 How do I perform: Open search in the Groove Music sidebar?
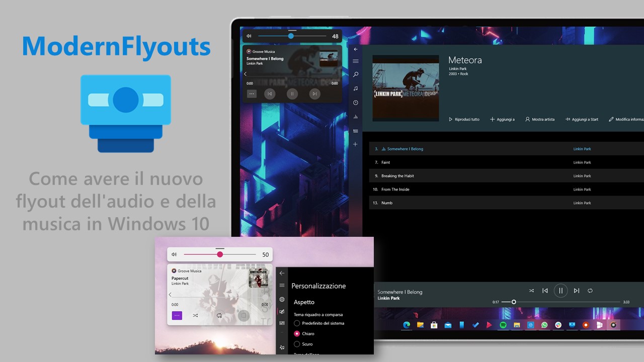(356, 74)
